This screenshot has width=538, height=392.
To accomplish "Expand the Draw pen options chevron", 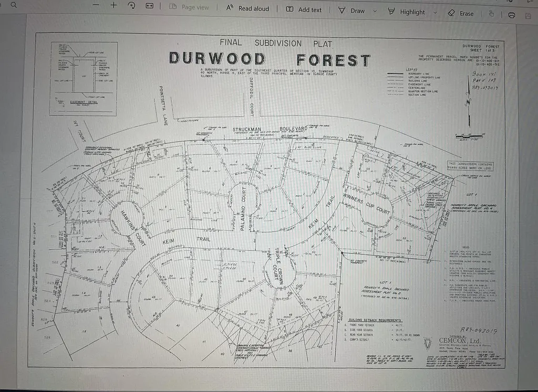I will 374,11.
